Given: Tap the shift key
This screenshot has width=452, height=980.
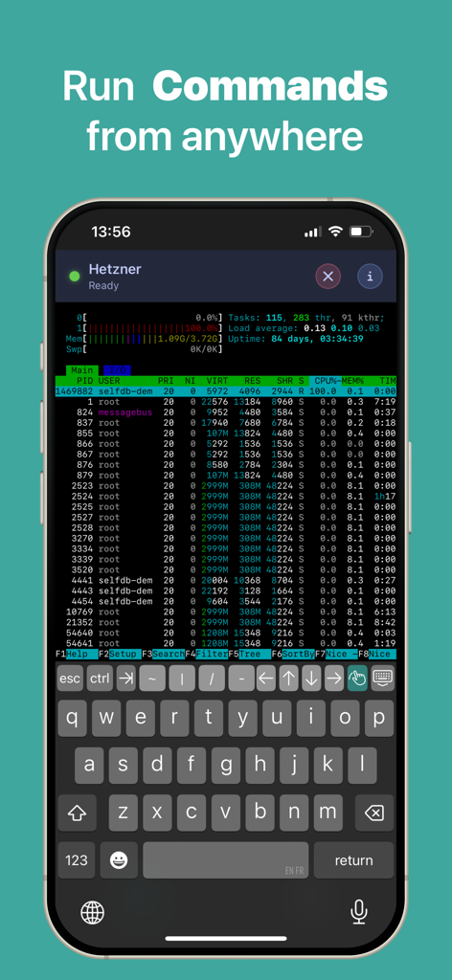Looking at the screenshot, I should tap(77, 813).
